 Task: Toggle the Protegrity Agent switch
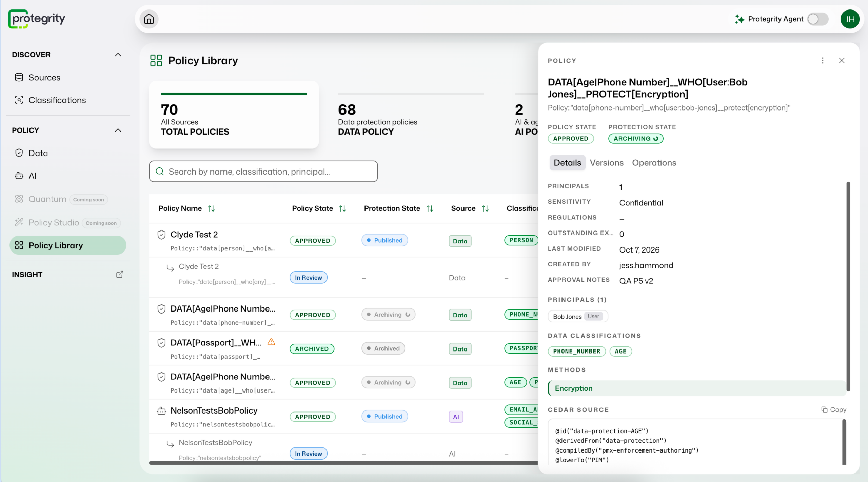817,19
